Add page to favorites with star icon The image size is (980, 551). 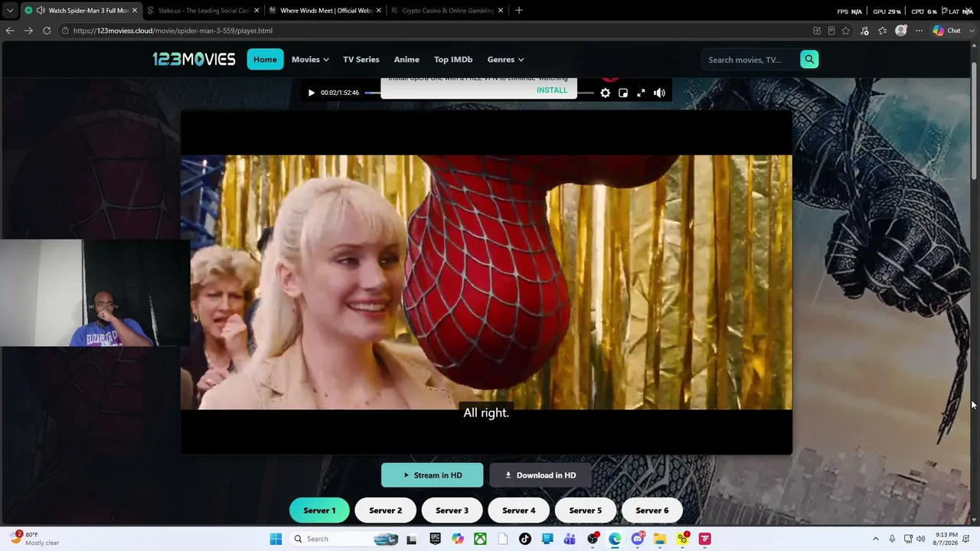click(x=846, y=31)
